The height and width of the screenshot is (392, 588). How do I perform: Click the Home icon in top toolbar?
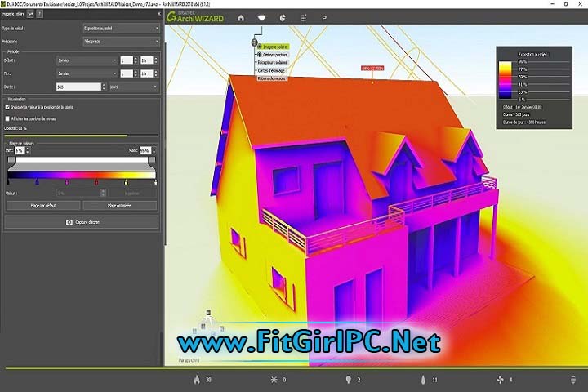(x=241, y=17)
